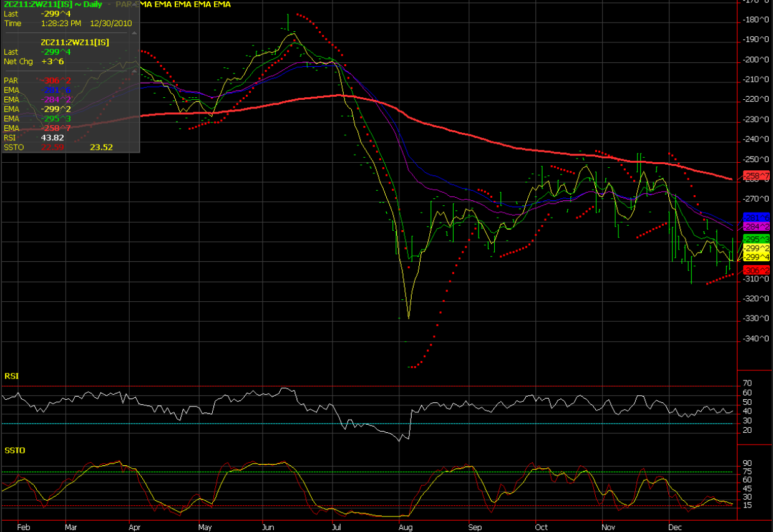The height and width of the screenshot is (532, 773).
Task: Select the PAR label in the chart header
Action: 123,4
